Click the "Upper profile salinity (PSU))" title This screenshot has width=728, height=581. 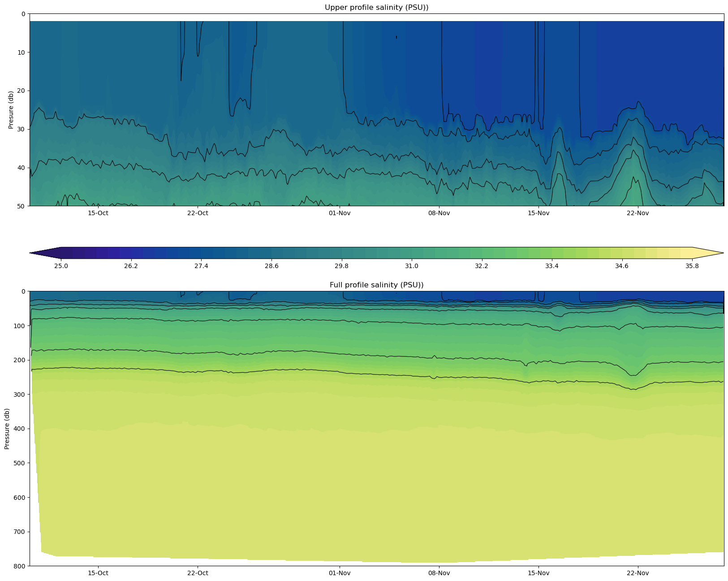click(x=376, y=7)
